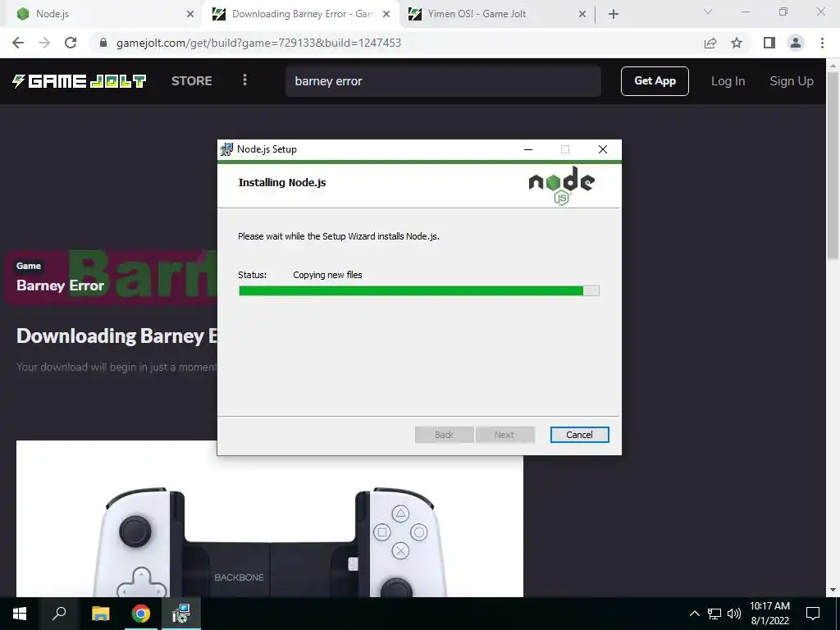Click the browser forward arrow
Viewport: 840px width, 630px height.
point(44,43)
